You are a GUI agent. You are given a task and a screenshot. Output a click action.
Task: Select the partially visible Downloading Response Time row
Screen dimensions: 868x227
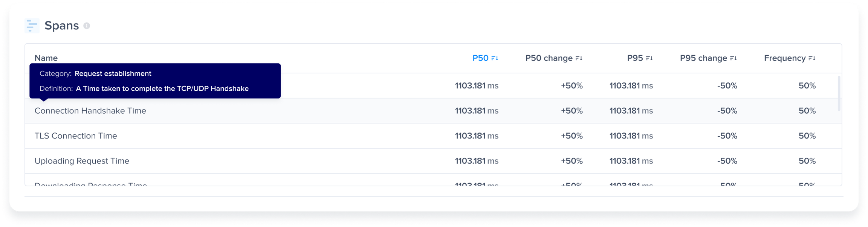click(x=90, y=184)
